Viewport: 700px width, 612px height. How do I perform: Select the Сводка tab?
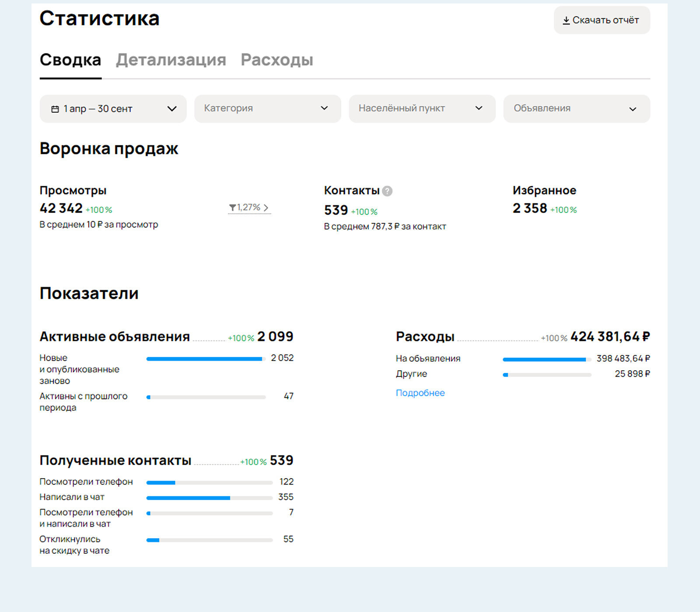click(70, 60)
